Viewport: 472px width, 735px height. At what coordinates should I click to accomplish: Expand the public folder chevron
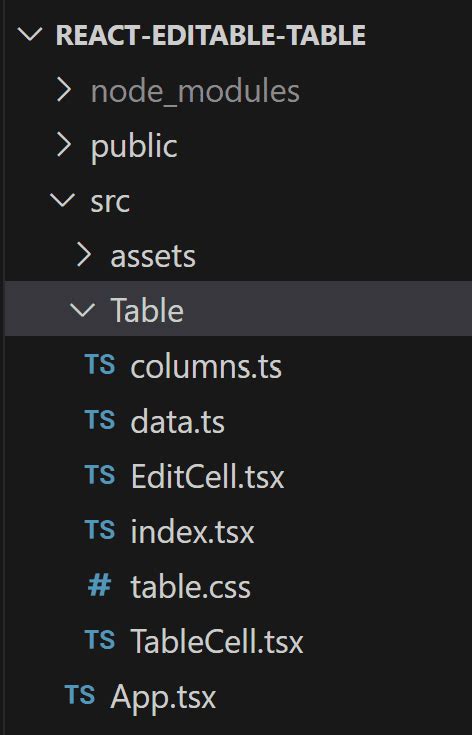tap(64, 145)
